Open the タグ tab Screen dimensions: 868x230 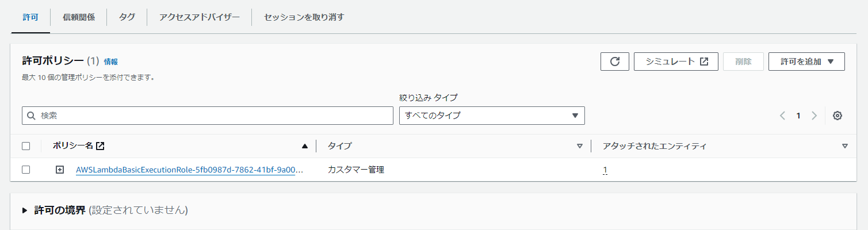point(127,17)
